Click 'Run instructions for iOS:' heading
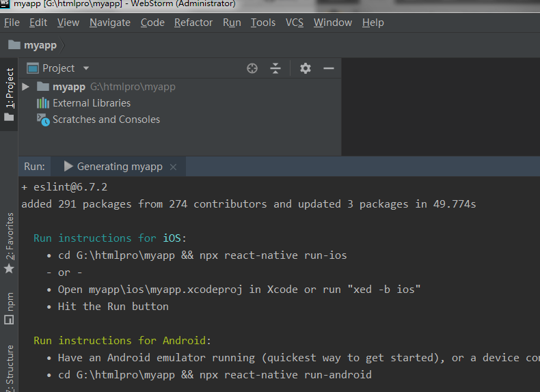 click(110, 238)
